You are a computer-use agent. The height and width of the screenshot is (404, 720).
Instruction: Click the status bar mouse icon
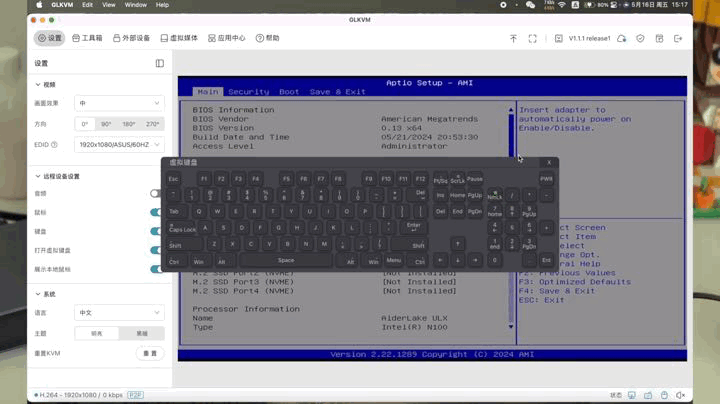click(x=664, y=395)
